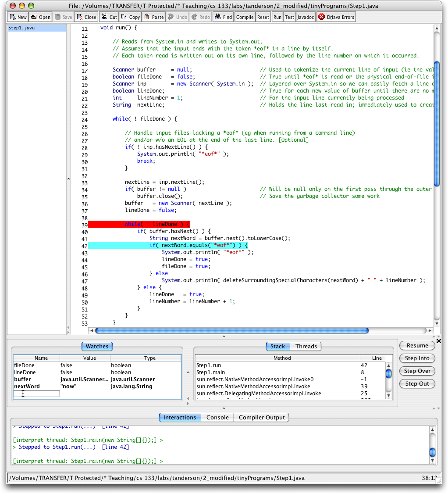The image size is (448, 494).
Task: Click the Copy toolbar button
Action: tap(130, 17)
